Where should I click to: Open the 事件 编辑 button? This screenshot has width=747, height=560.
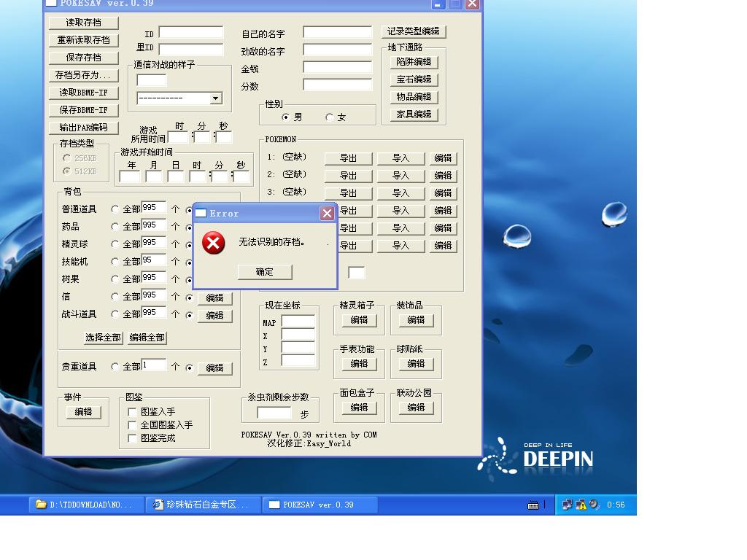[x=83, y=412]
